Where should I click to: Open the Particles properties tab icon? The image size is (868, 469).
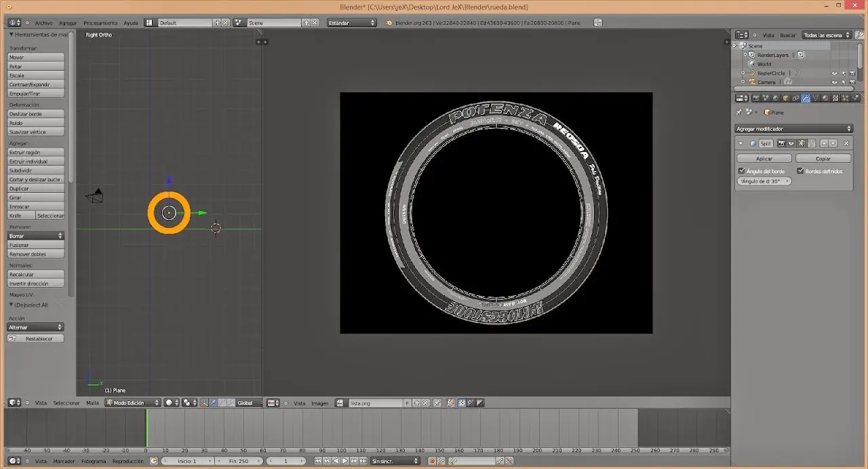[x=846, y=98]
